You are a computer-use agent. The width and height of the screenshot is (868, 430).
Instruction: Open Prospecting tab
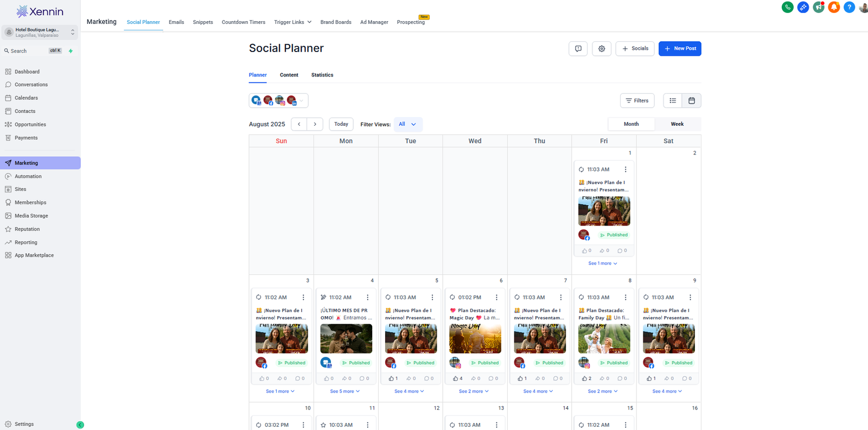coord(411,22)
